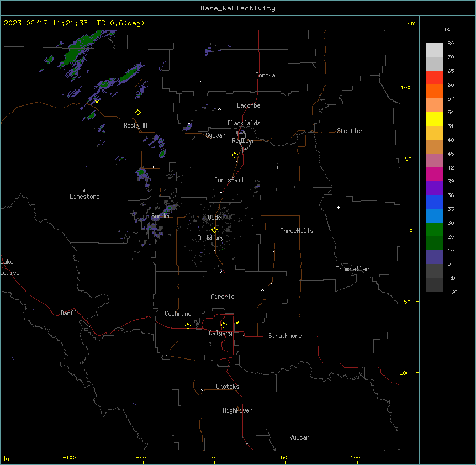Click the white 80 dBZ legend swatch
The width and height of the screenshot is (476, 465).
point(434,50)
